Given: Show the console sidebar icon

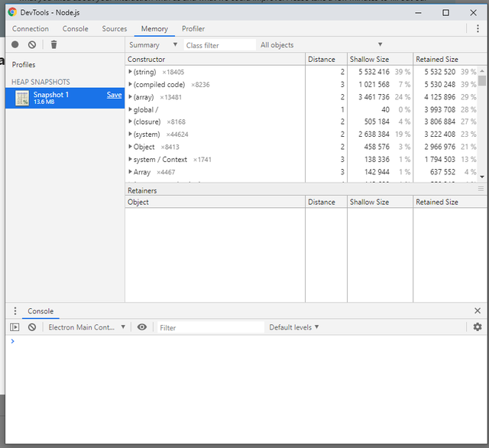Looking at the screenshot, I should [15, 327].
